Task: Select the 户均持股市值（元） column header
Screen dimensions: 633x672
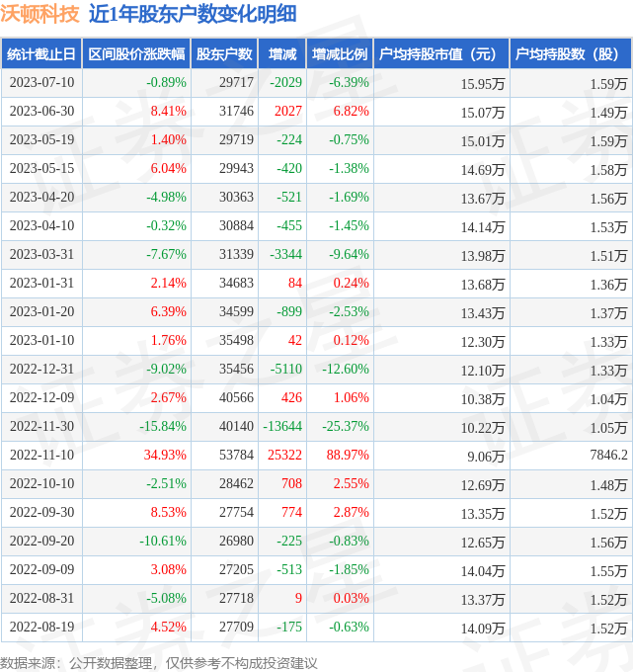Action: point(440,54)
